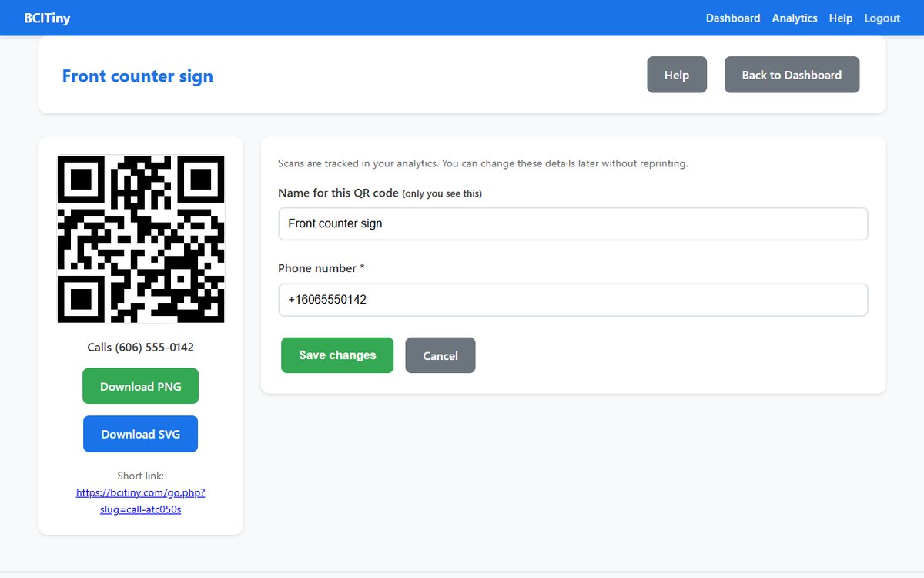Click the gray Help button
Screen dimensions: 924x578
(677, 75)
